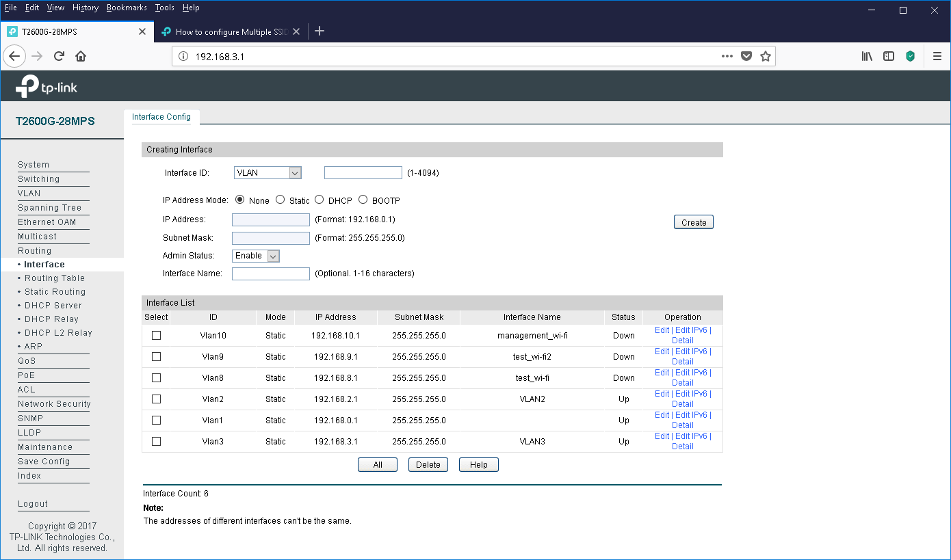Open the Bookmarks menu

[127, 8]
